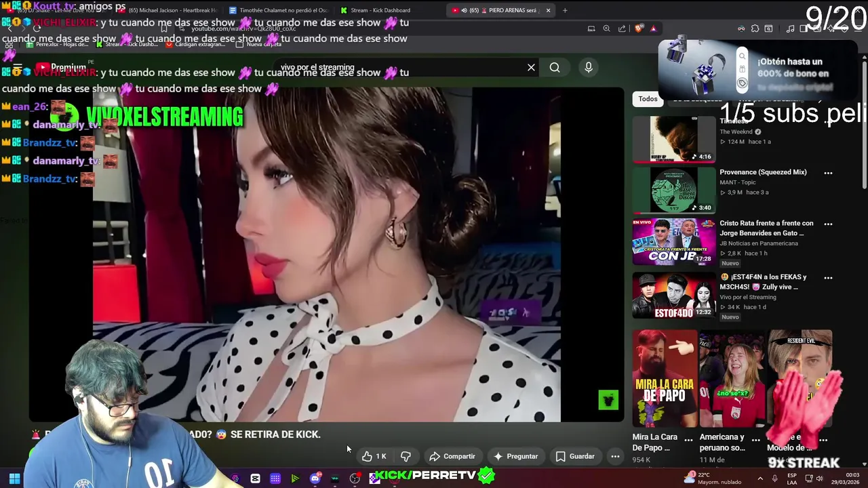The height and width of the screenshot is (488, 868).
Task: Clear the YouTube search box text
Action: (531, 67)
